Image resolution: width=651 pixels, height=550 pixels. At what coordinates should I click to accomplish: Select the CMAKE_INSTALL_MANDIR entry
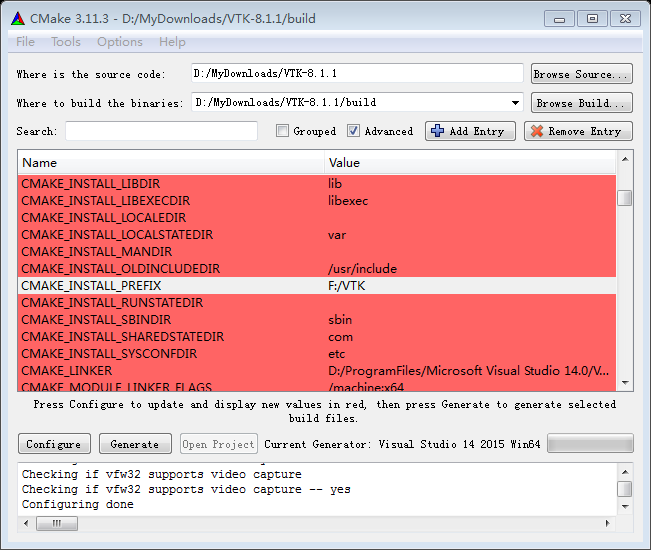point(317,252)
